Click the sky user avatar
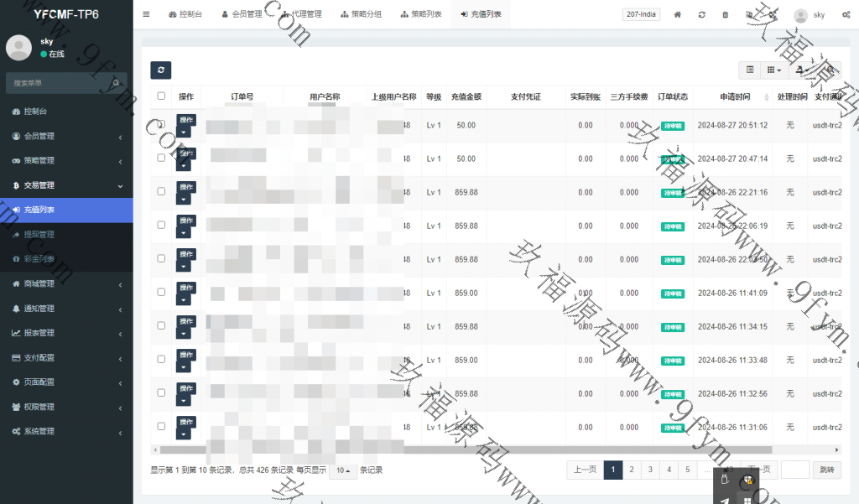Screen dimensions: 859x504 click(x=800, y=15)
